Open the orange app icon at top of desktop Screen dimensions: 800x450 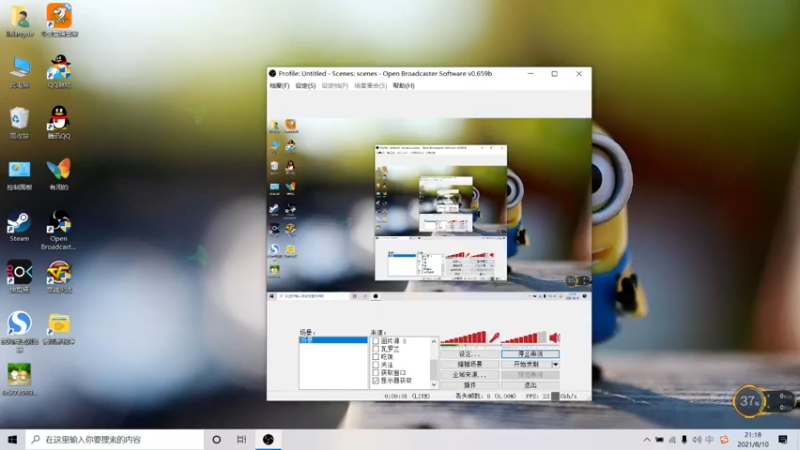point(59,20)
